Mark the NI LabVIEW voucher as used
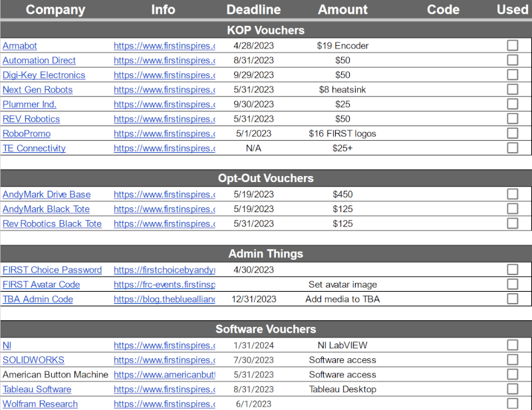The height and width of the screenshot is (410, 532). [x=512, y=345]
